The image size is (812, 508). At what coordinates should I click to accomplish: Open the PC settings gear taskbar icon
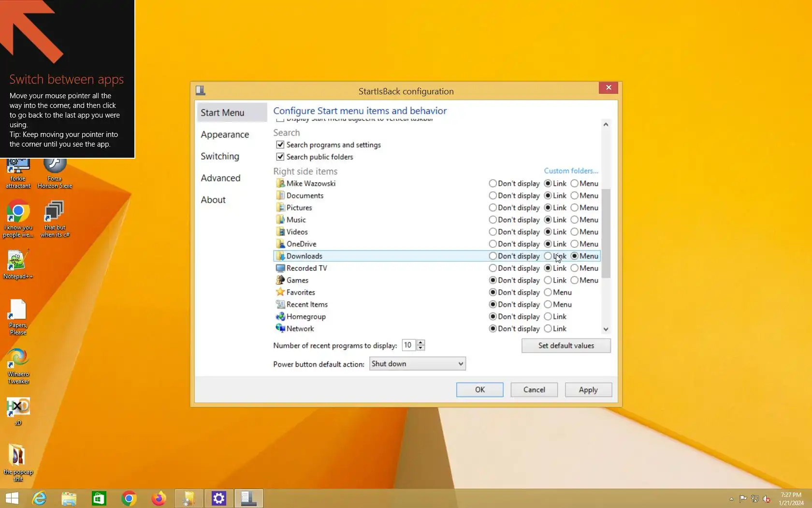[219, 498]
